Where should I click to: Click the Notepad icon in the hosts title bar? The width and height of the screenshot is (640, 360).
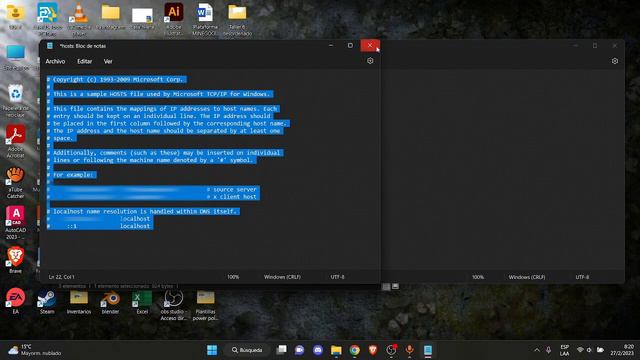[50, 46]
